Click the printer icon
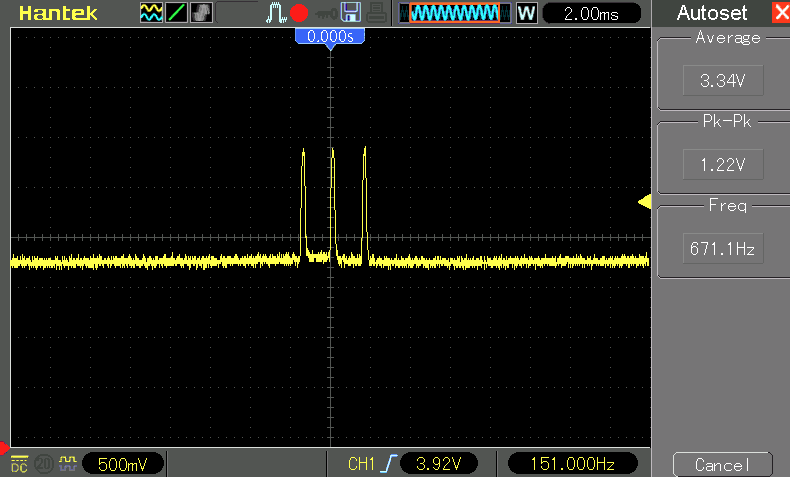Viewport: 790px width, 477px height. point(375,13)
